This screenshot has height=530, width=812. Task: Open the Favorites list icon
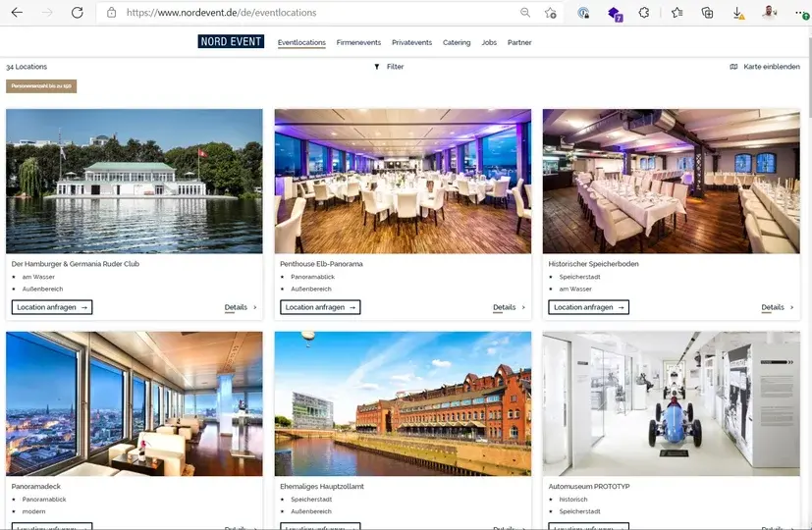click(677, 13)
